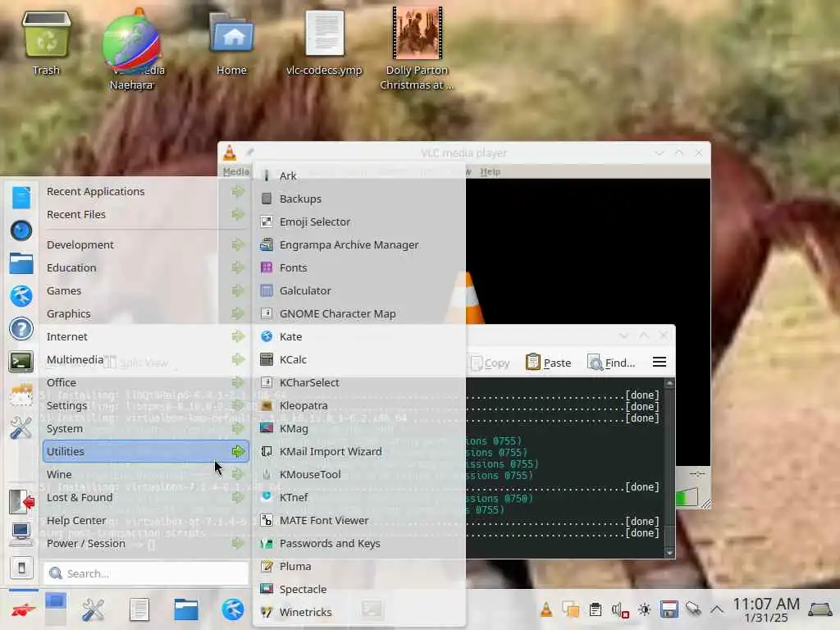Expand the Development category
840x630 pixels.
pos(146,244)
